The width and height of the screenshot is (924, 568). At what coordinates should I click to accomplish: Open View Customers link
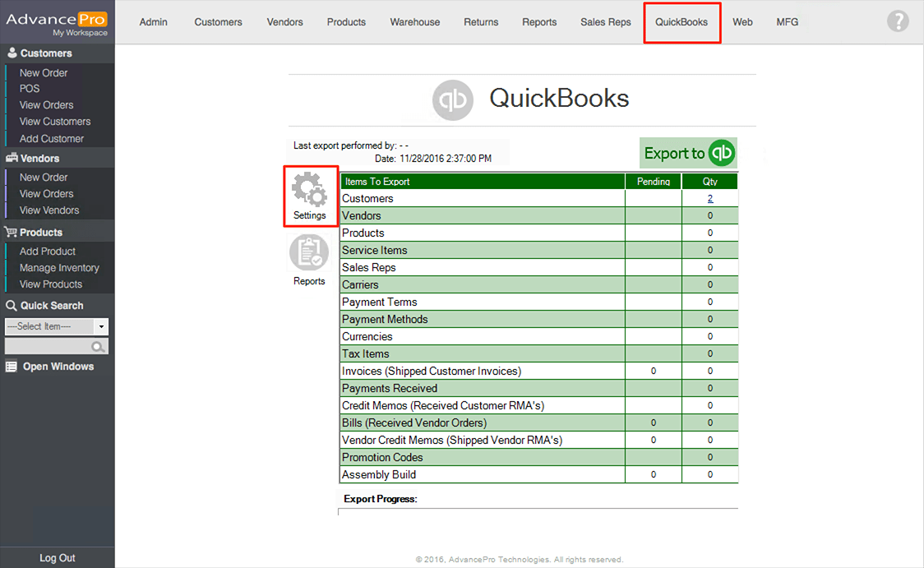55,122
